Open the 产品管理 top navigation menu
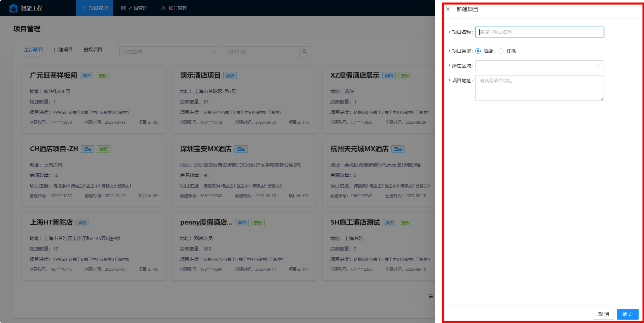 click(134, 8)
